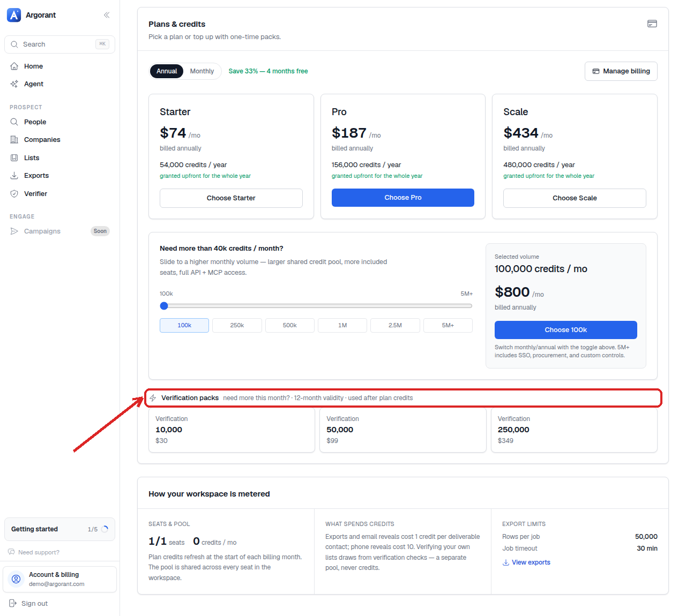Image resolution: width=686 pixels, height=616 pixels.
Task: Click the "100,000 credits / mo" value
Action: [x=541, y=269]
